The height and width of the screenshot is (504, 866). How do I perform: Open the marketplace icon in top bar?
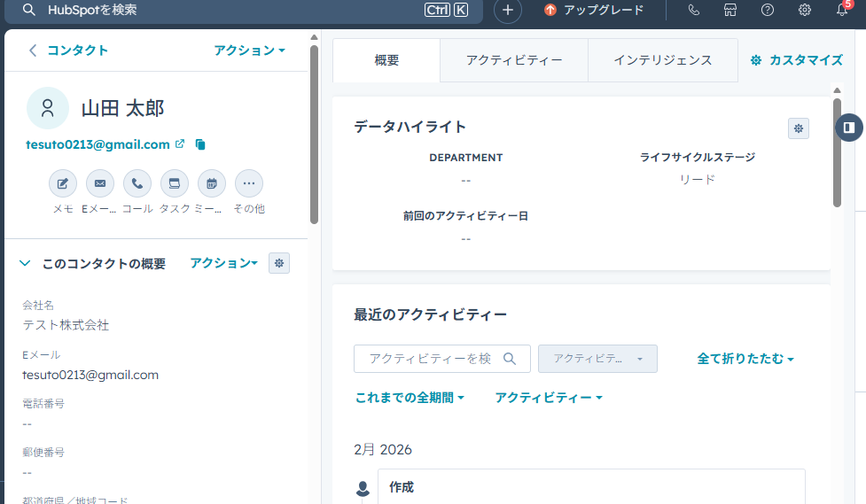click(729, 10)
